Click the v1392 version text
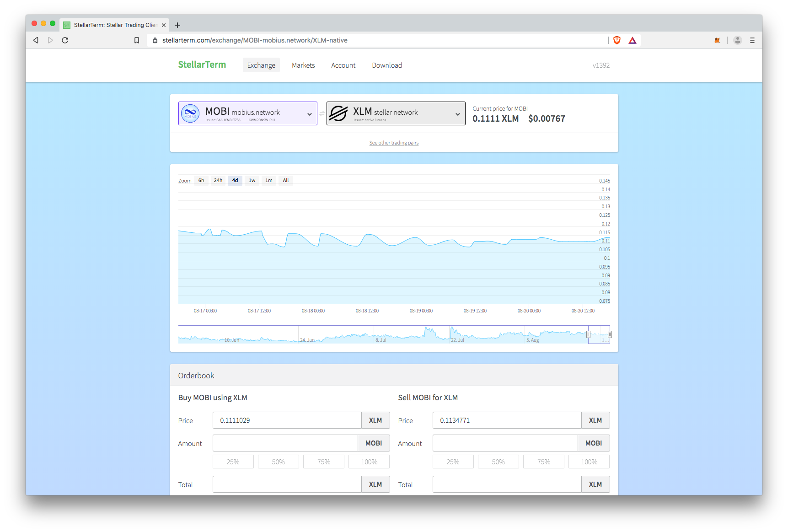 pyautogui.click(x=601, y=65)
